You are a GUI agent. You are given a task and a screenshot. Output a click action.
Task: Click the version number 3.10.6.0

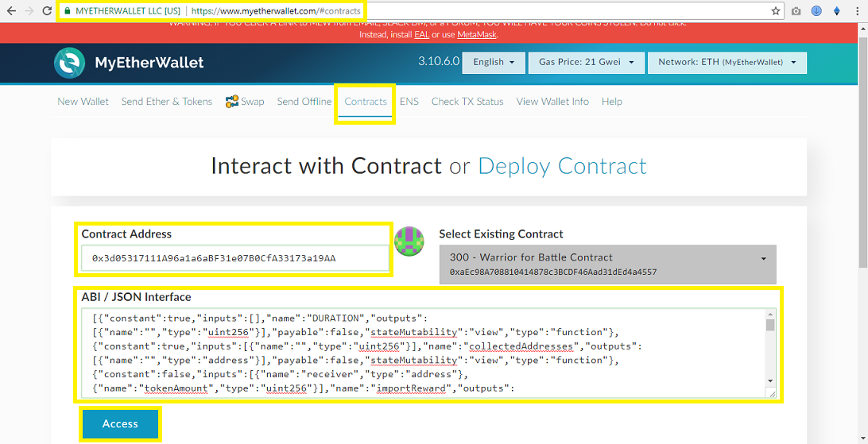[439, 61]
